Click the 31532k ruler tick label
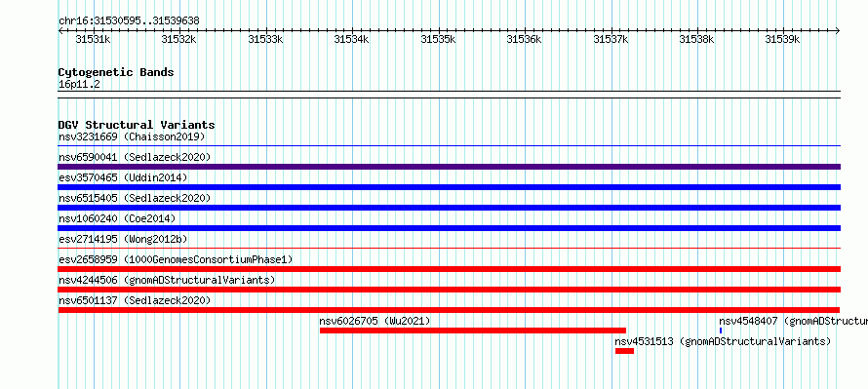868x389 pixels. 178,39
